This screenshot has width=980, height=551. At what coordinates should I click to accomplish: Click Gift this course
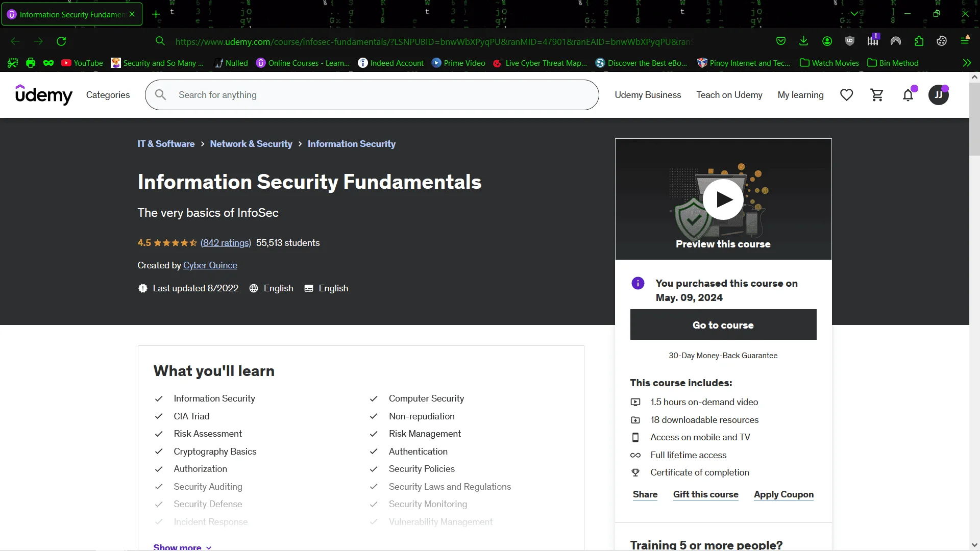706,494
